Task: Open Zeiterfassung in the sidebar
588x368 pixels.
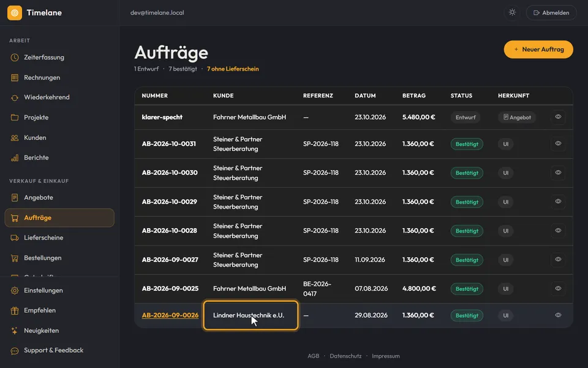Action: 59,58
